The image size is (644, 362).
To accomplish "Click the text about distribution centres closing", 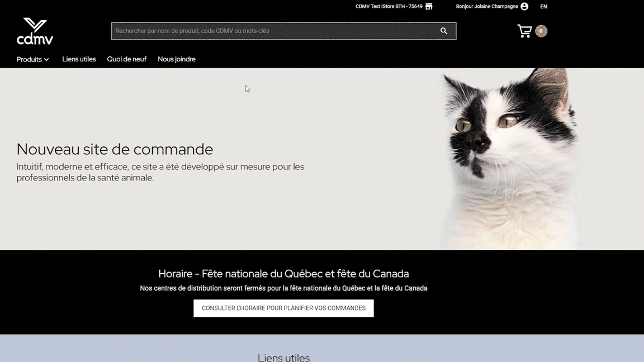I will click(283, 288).
